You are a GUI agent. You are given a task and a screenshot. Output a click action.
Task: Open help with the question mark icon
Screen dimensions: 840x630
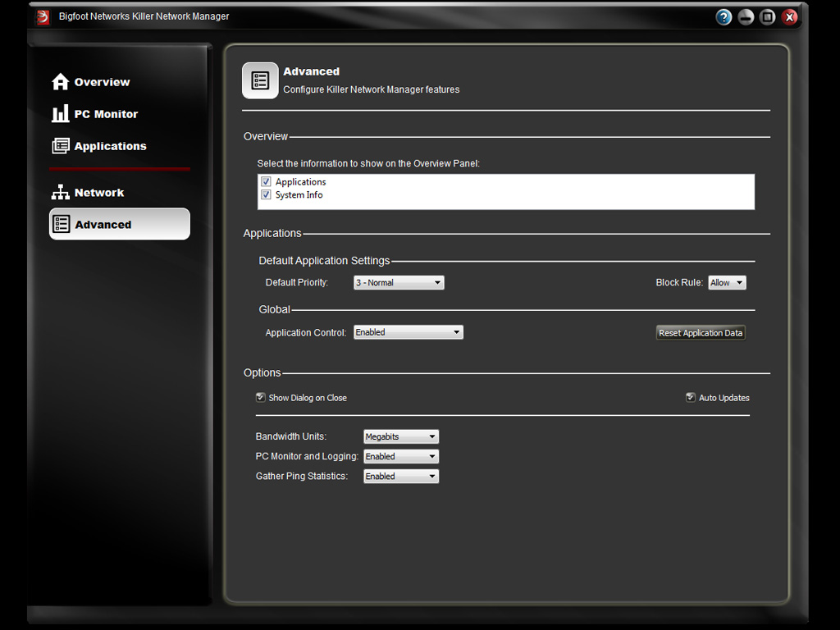(x=724, y=17)
